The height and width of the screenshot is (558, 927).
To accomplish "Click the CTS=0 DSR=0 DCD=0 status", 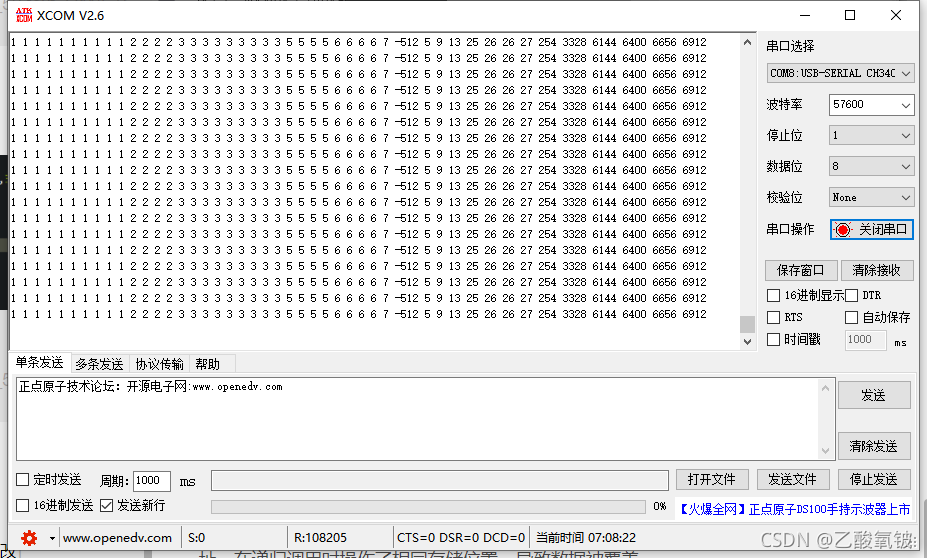I will 461,538.
